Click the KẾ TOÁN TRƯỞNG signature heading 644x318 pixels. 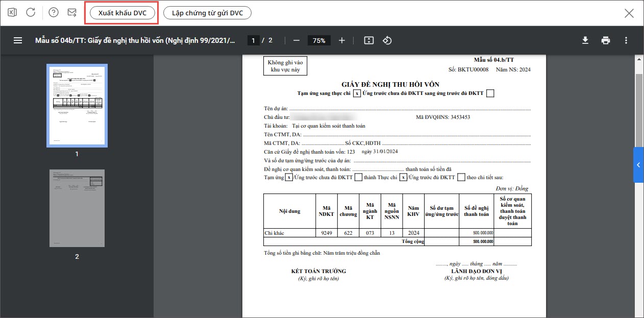(318, 271)
